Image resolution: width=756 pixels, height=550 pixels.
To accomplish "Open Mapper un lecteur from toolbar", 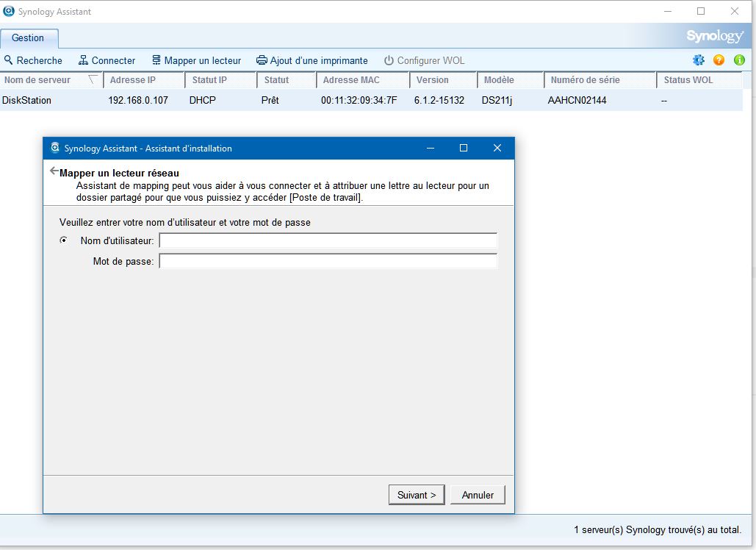I will pyautogui.click(x=197, y=60).
